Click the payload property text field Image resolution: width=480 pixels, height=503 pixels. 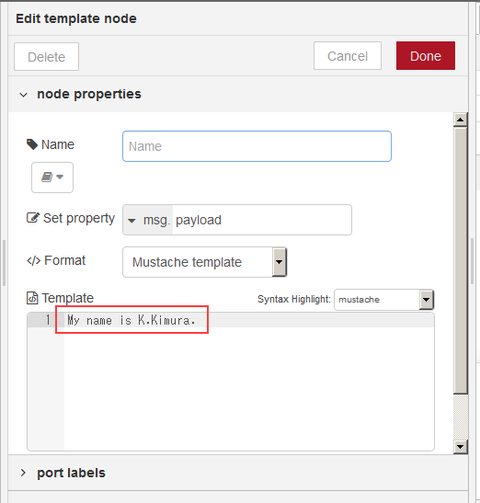point(262,220)
